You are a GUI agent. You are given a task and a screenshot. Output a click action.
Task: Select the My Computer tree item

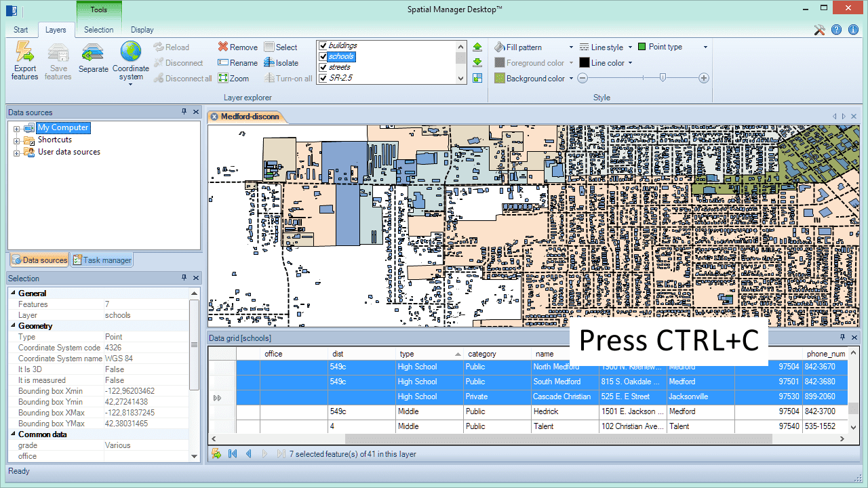coord(62,127)
